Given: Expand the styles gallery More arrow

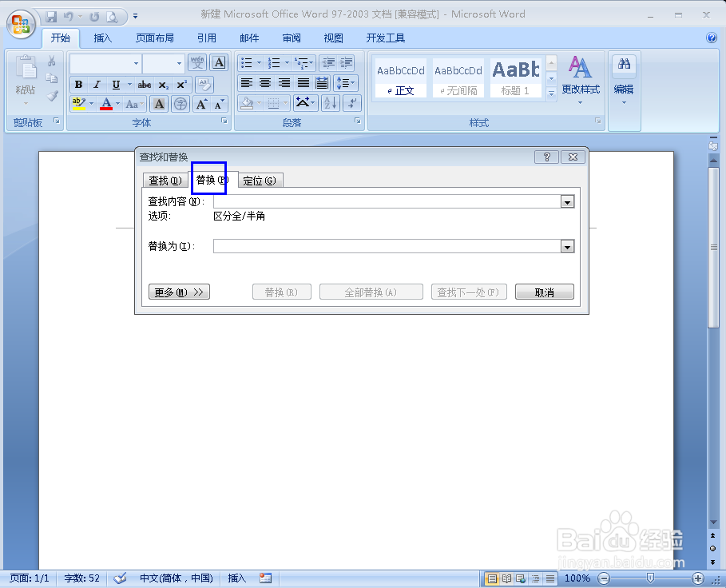Looking at the screenshot, I should (x=551, y=93).
